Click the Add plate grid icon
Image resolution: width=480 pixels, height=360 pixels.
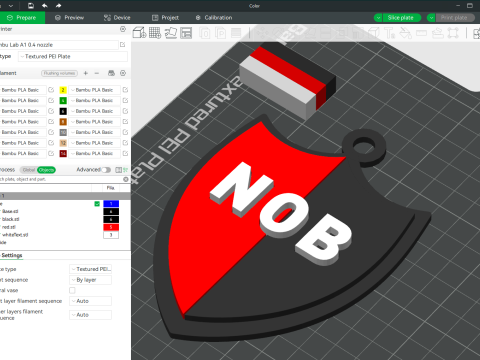[x=155, y=33]
